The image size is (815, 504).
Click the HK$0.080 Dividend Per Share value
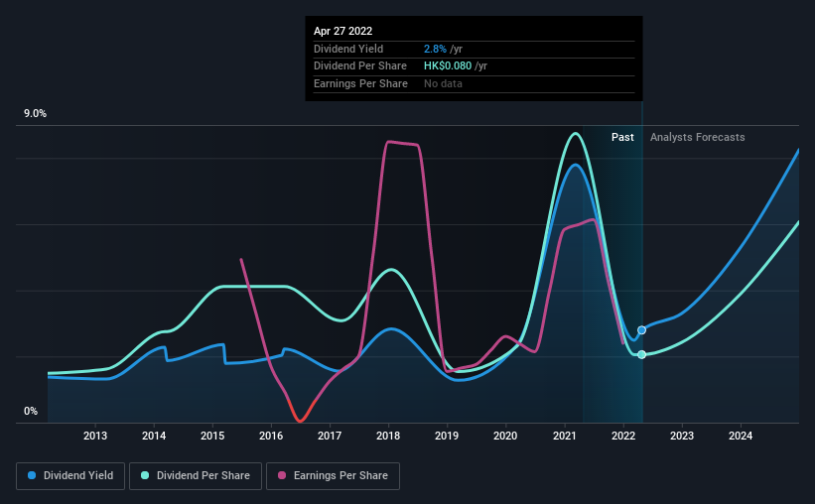448,66
